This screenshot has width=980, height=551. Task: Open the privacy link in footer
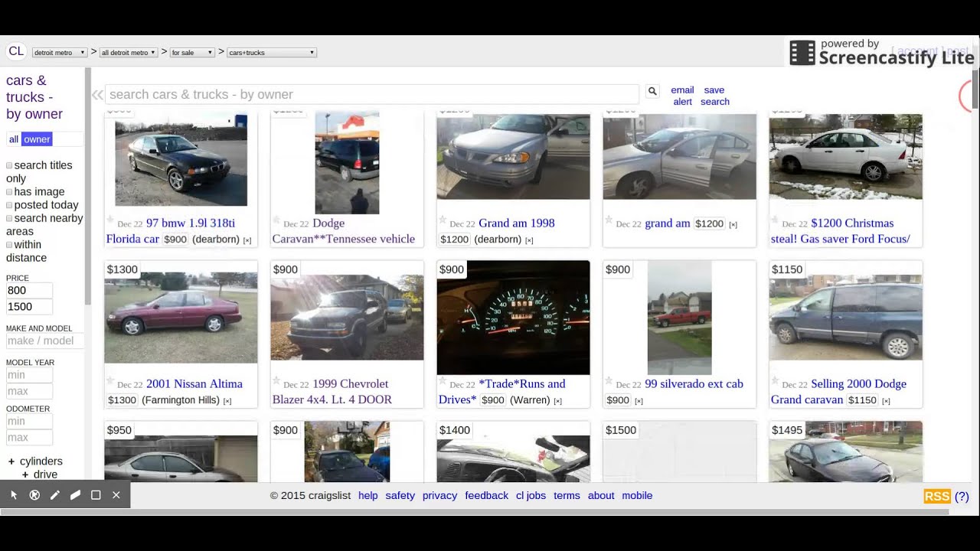(440, 496)
